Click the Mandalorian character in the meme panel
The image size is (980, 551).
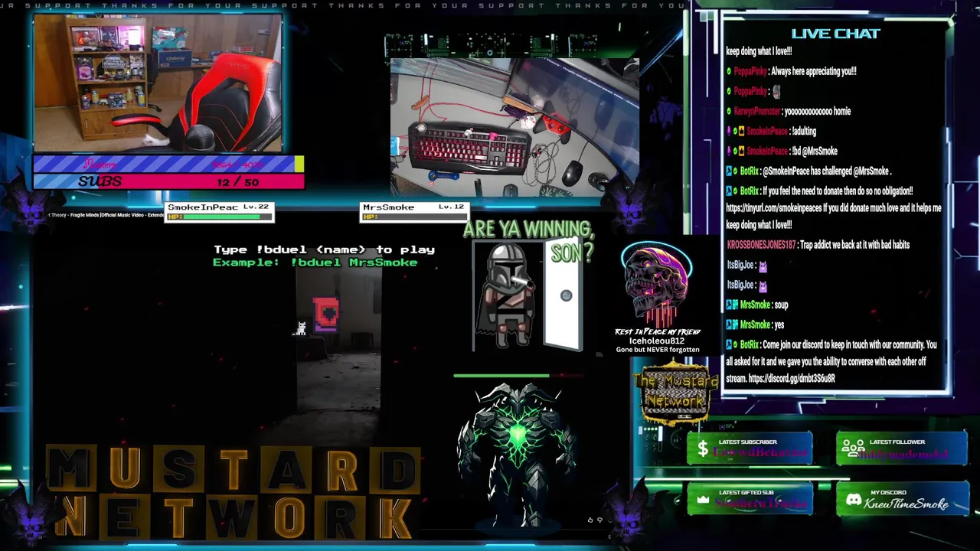click(x=505, y=297)
